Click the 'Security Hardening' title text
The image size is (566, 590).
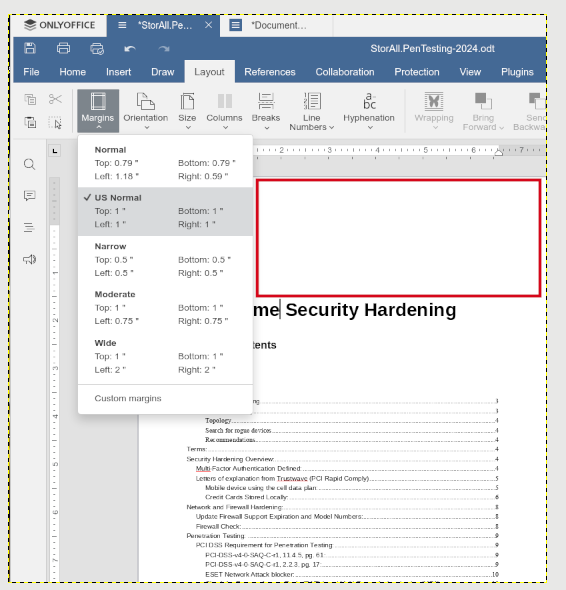pos(371,310)
